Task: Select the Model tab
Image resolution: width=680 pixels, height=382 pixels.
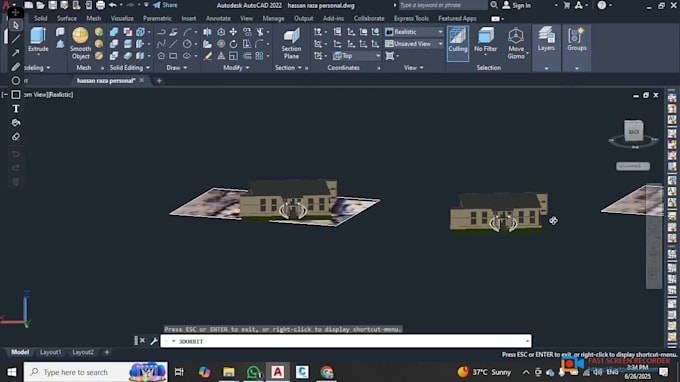Action: [20, 352]
